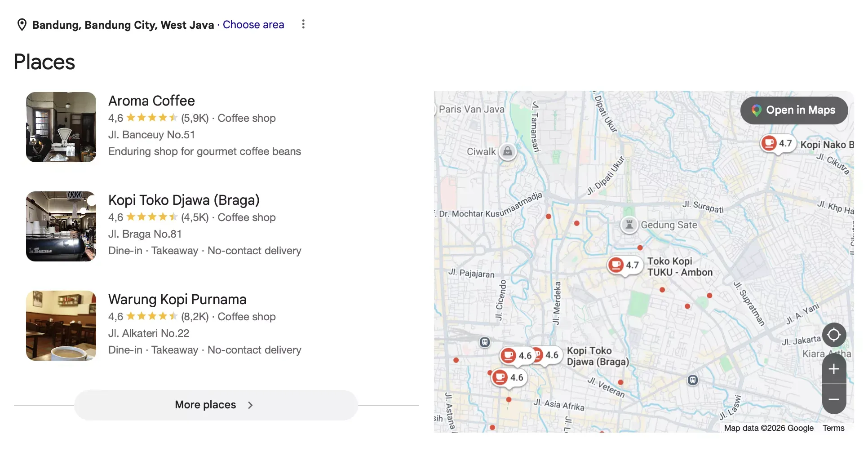868x460 pixels.
Task: Click the Paris Van Java map label
Action: 471,109
